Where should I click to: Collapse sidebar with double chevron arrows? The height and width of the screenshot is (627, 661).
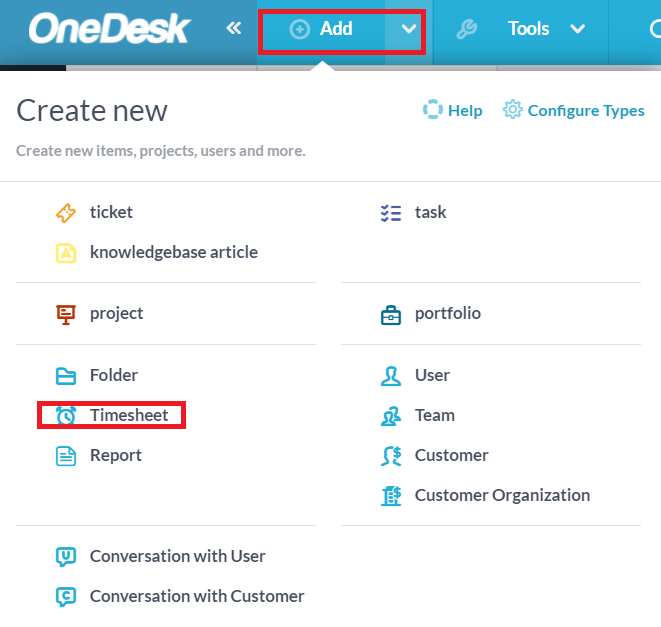click(234, 28)
